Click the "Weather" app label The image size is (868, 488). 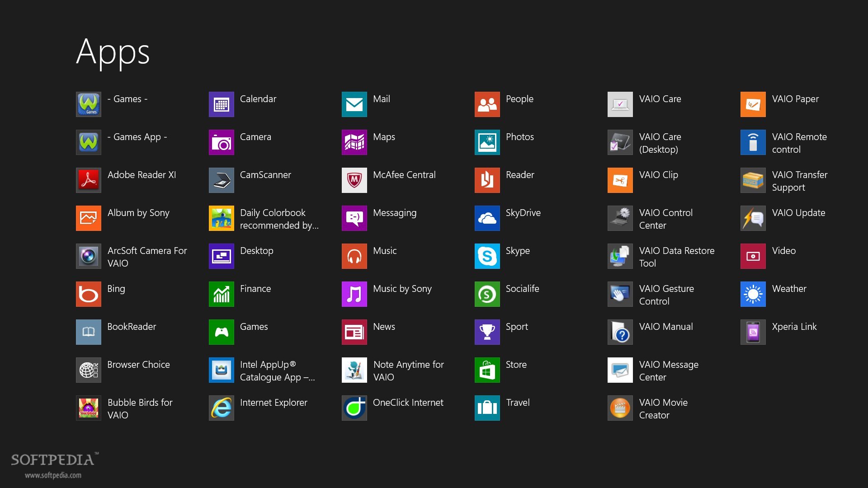pos(789,289)
